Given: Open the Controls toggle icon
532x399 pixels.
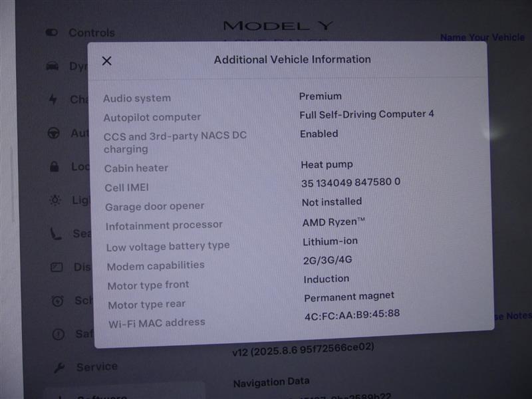Looking at the screenshot, I should tap(52, 33).
